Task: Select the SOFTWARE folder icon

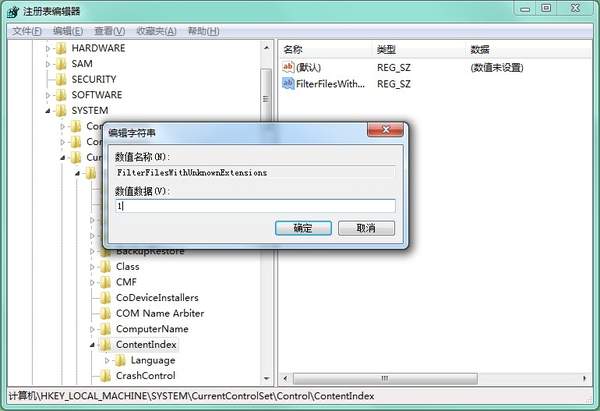Action: point(61,95)
